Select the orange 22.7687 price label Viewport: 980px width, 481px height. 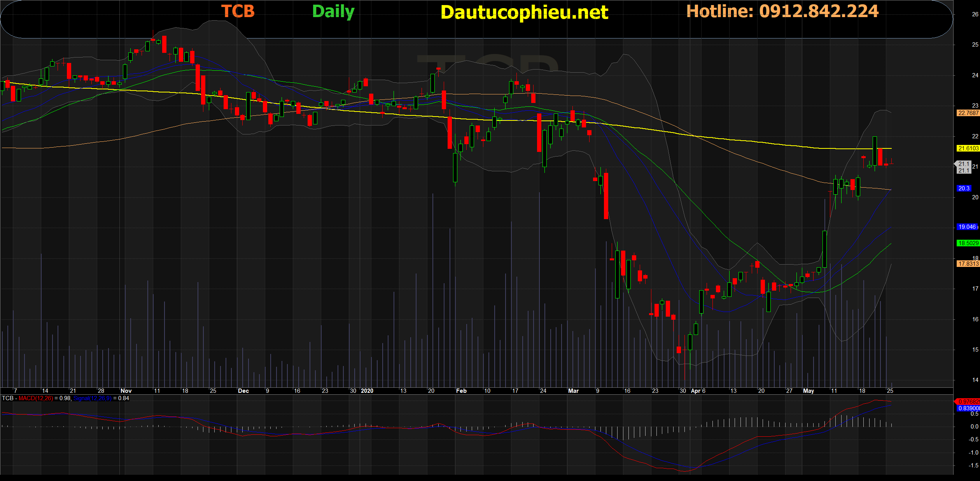pos(968,113)
